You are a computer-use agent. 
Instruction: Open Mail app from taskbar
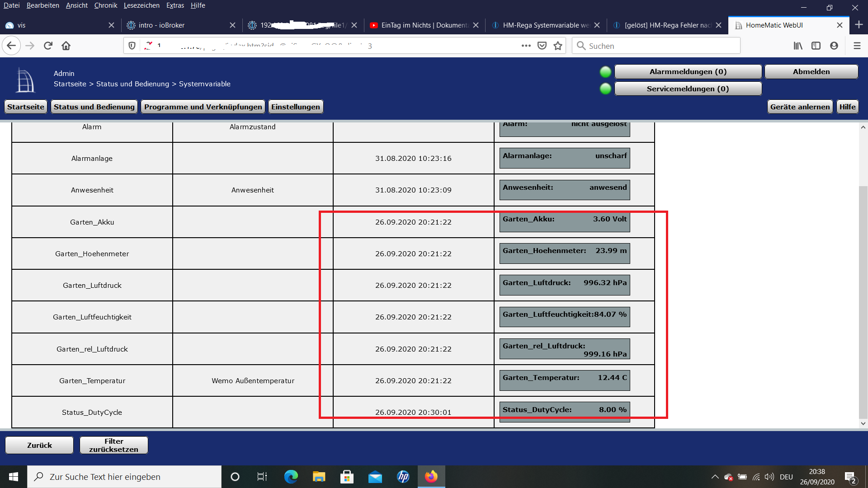[x=375, y=477]
